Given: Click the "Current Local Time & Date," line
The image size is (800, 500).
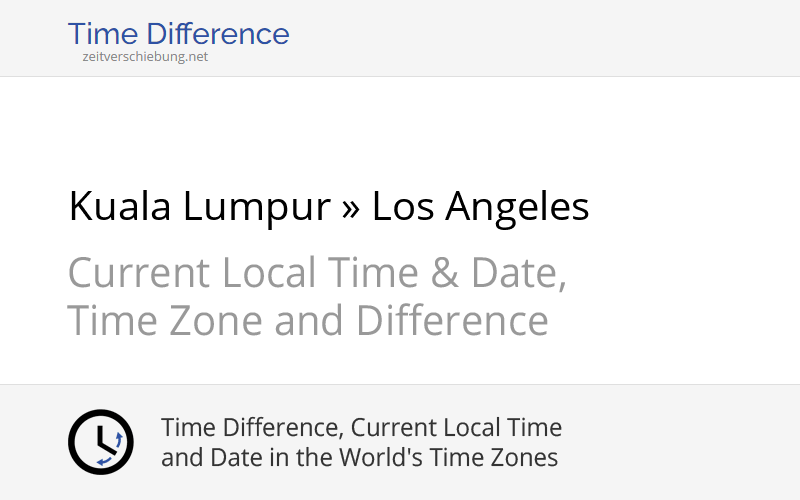Looking at the screenshot, I should click(x=317, y=273).
